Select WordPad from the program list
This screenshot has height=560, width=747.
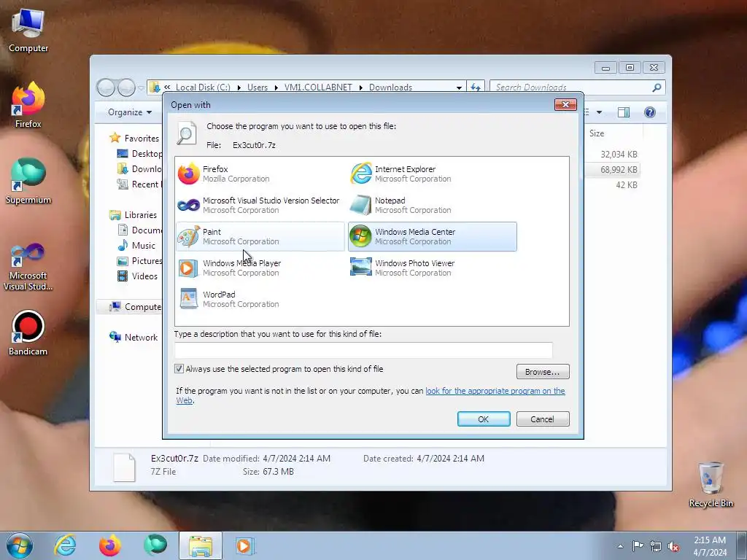click(260, 299)
